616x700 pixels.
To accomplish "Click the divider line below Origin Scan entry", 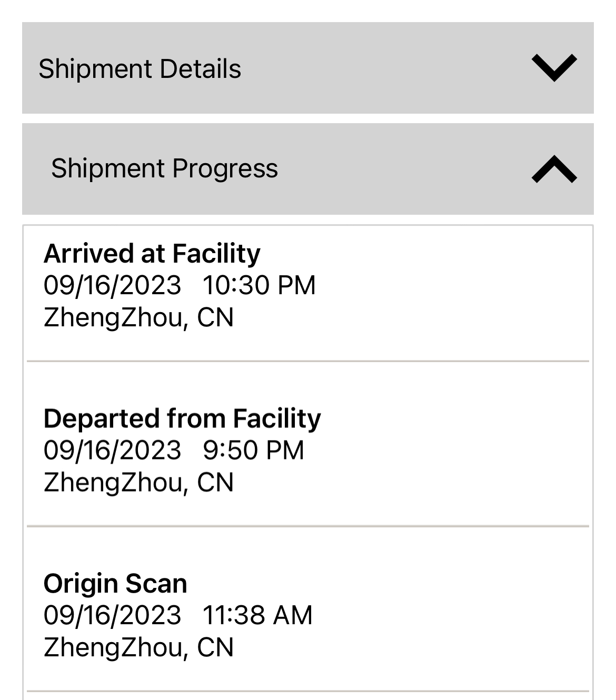I will click(308, 691).
